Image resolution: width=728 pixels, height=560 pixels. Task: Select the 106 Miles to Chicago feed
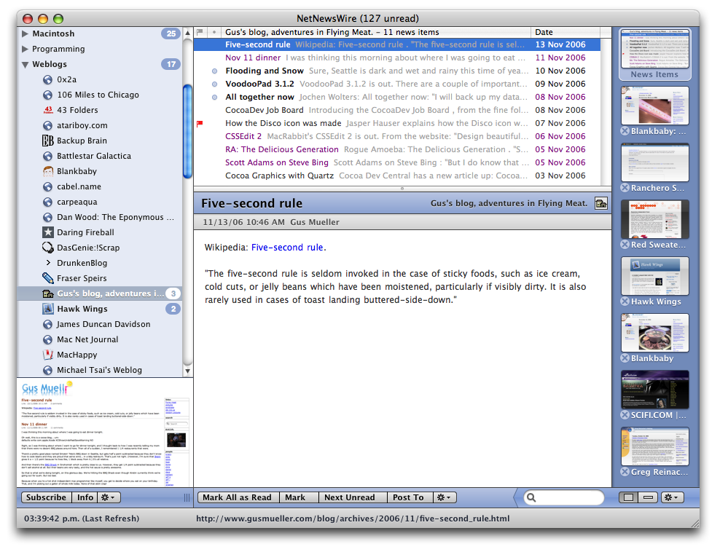(x=100, y=95)
